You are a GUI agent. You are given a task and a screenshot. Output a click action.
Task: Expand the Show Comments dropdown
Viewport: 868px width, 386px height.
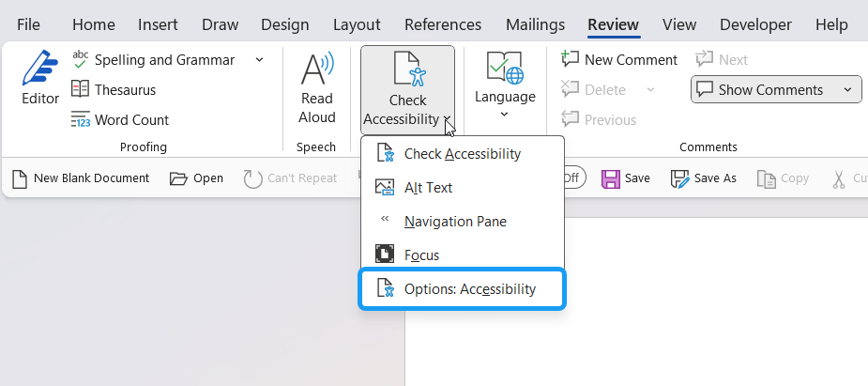pos(848,90)
